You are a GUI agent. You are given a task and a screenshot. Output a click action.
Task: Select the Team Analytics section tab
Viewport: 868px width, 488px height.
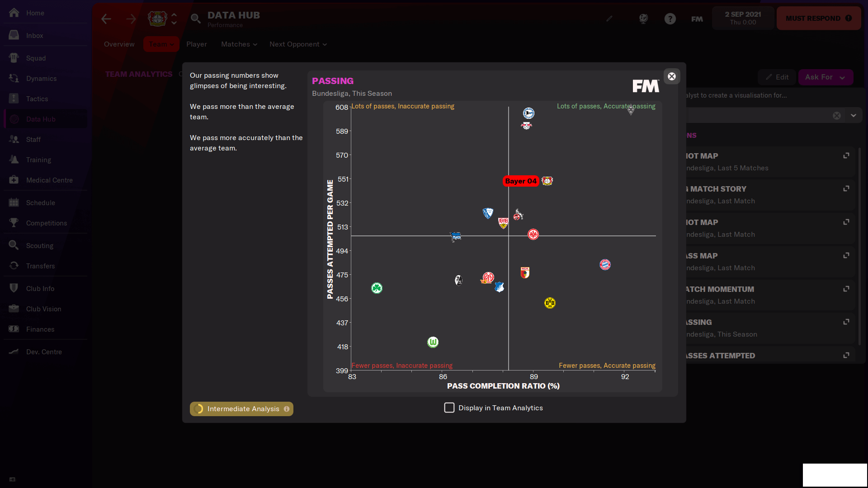139,74
